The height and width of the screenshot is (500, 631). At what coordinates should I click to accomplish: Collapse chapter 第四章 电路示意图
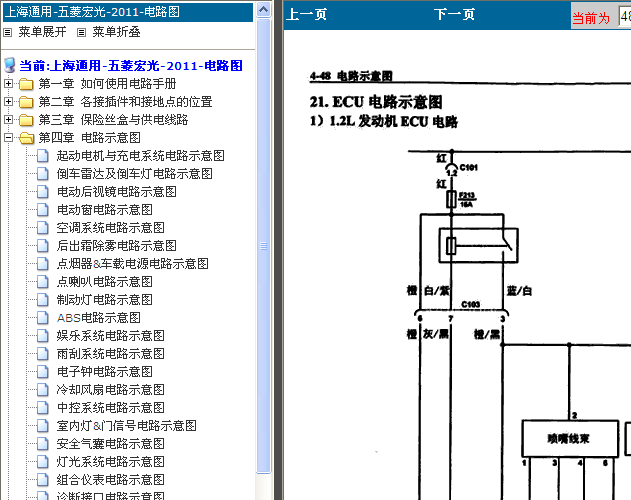[8, 138]
